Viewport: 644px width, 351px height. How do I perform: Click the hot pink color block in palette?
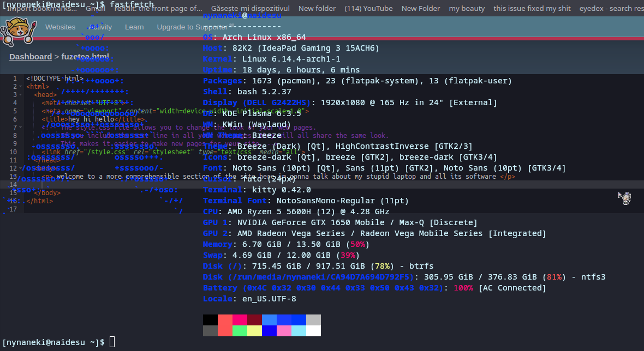click(x=240, y=320)
